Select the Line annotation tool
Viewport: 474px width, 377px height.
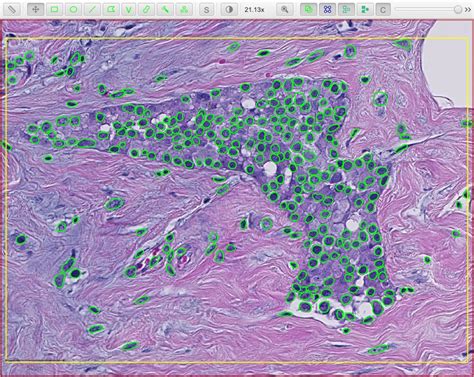(x=92, y=9)
